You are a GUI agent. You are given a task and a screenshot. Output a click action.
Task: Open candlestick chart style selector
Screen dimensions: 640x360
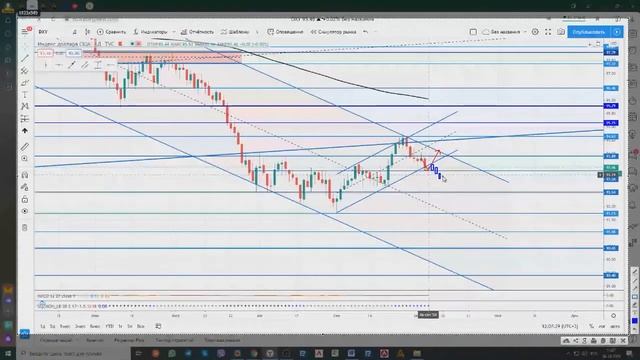tap(87, 32)
